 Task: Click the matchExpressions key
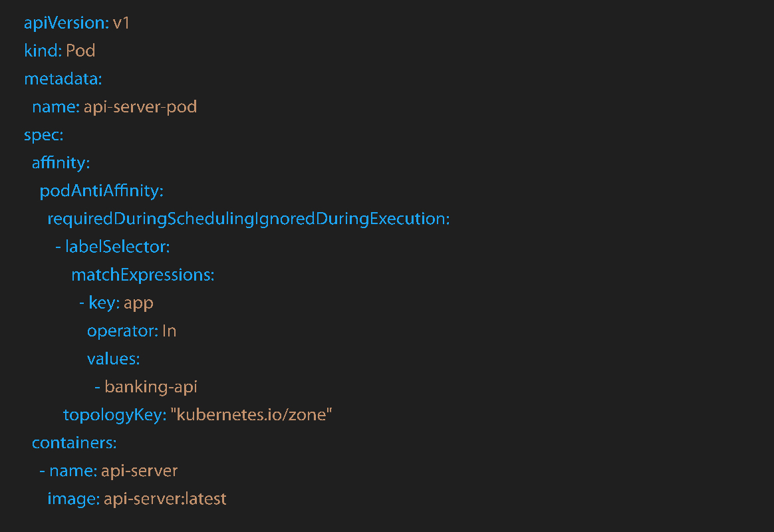(x=142, y=275)
